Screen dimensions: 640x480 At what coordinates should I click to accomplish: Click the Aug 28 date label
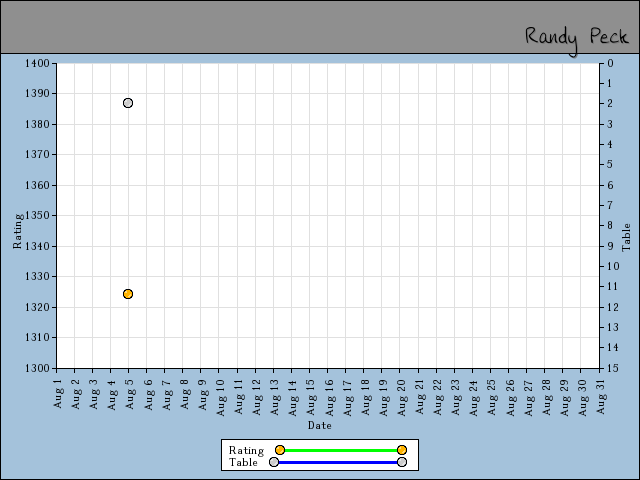547,398
